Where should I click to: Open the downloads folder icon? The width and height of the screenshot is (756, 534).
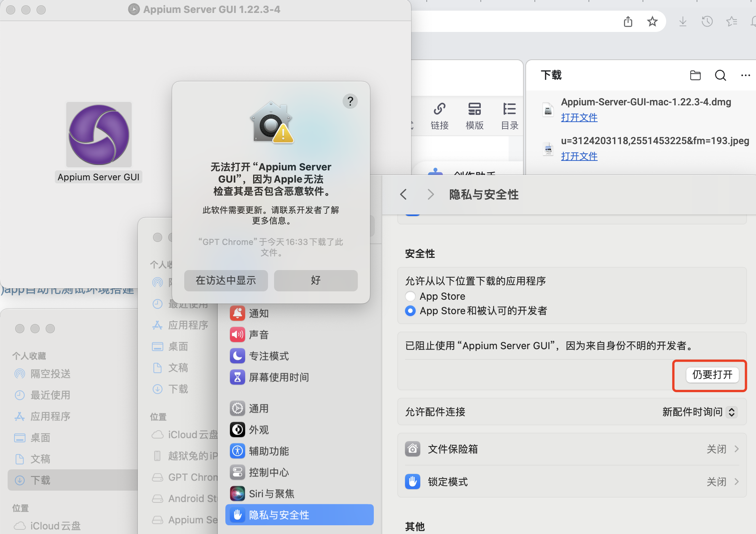click(x=695, y=75)
